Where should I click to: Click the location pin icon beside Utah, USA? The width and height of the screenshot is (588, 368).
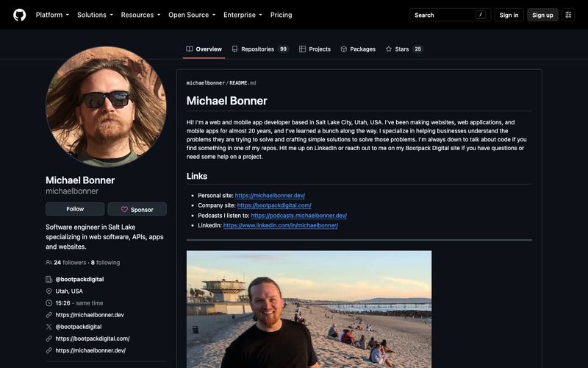tap(49, 291)
